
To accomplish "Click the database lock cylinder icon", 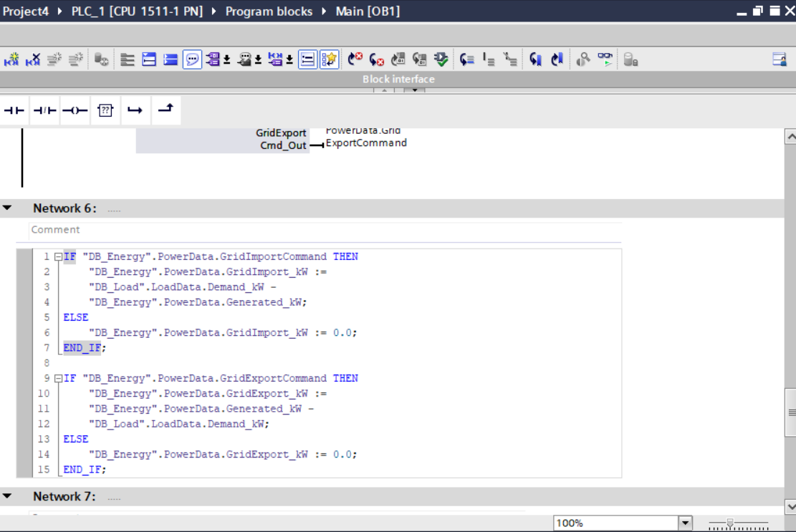I will pyautogui.click(x=630, y=59).
